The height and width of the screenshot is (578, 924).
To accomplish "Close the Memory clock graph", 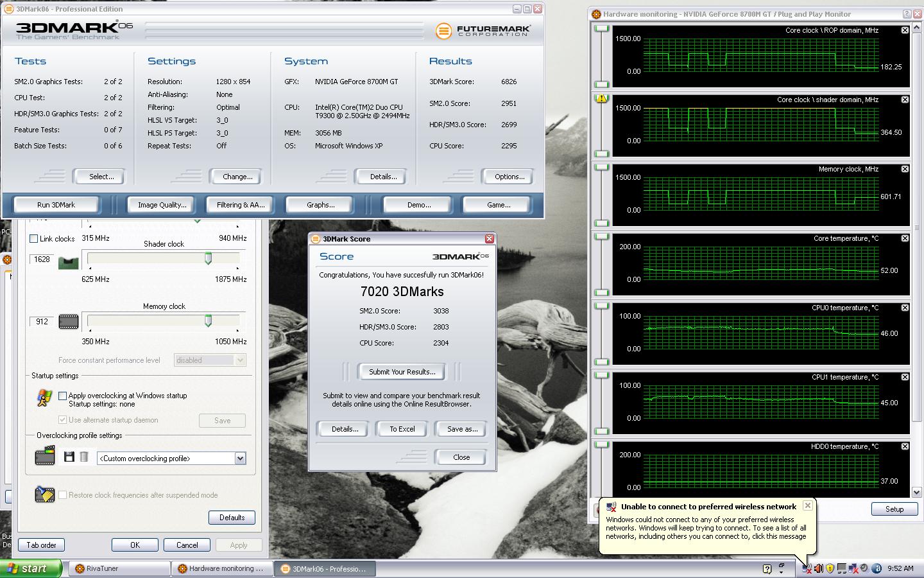I will tap(905, 169).
